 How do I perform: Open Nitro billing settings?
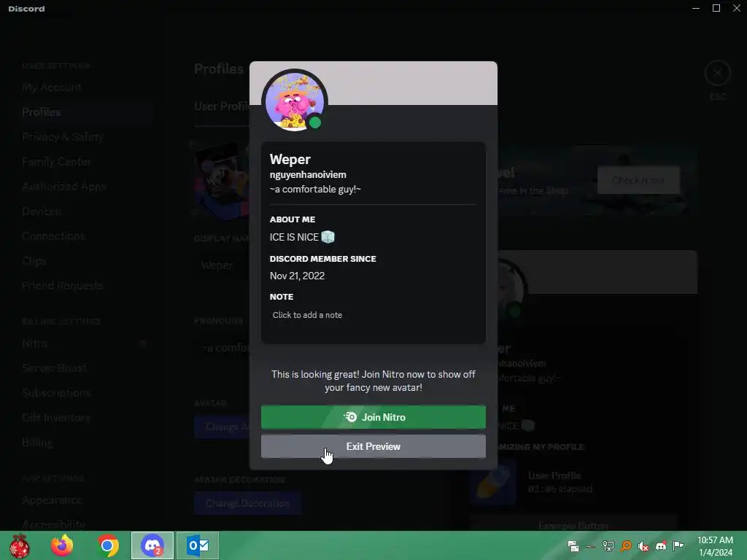(85, 343)
